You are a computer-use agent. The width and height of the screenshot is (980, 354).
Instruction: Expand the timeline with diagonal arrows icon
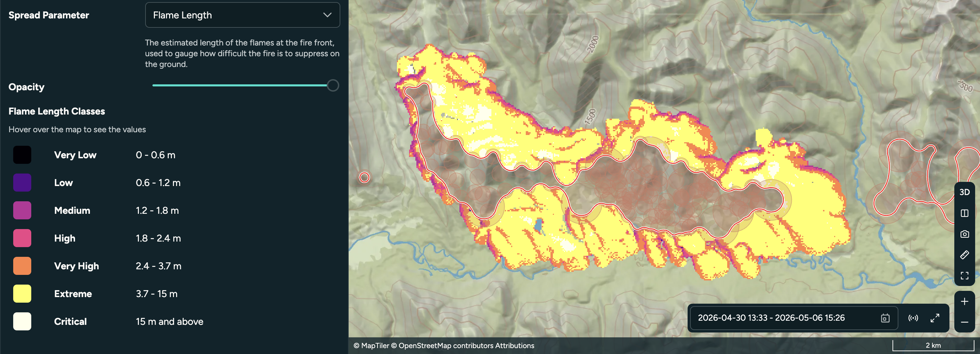935,318
